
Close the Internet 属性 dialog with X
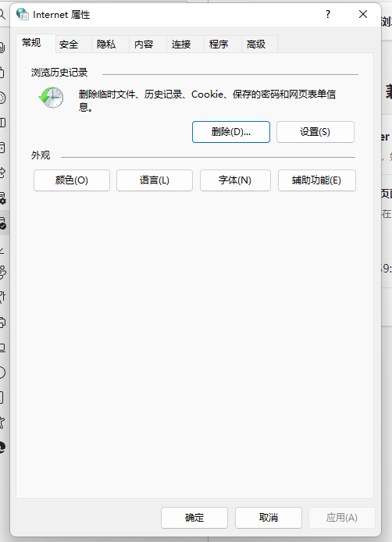(x=363, y=14)
